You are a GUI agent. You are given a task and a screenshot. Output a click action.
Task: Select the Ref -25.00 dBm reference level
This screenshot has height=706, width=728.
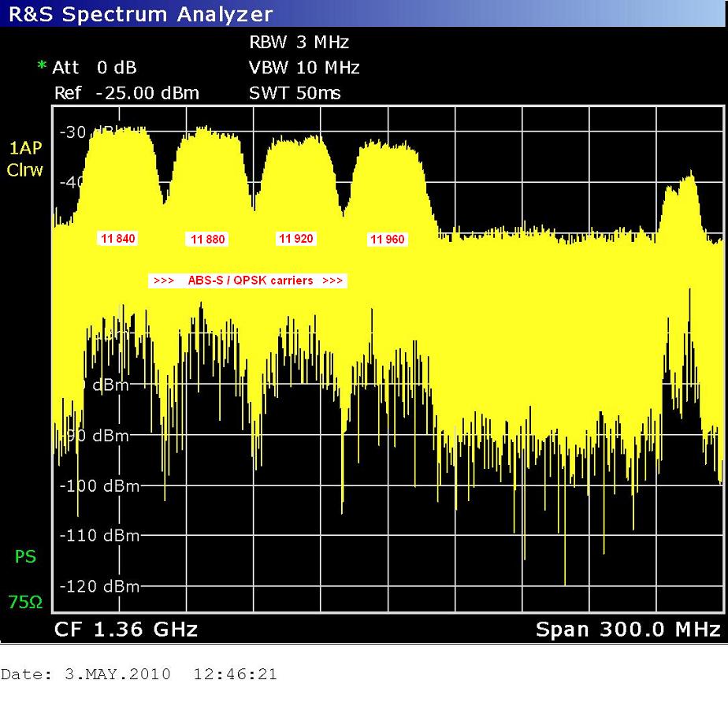point(126,93)
